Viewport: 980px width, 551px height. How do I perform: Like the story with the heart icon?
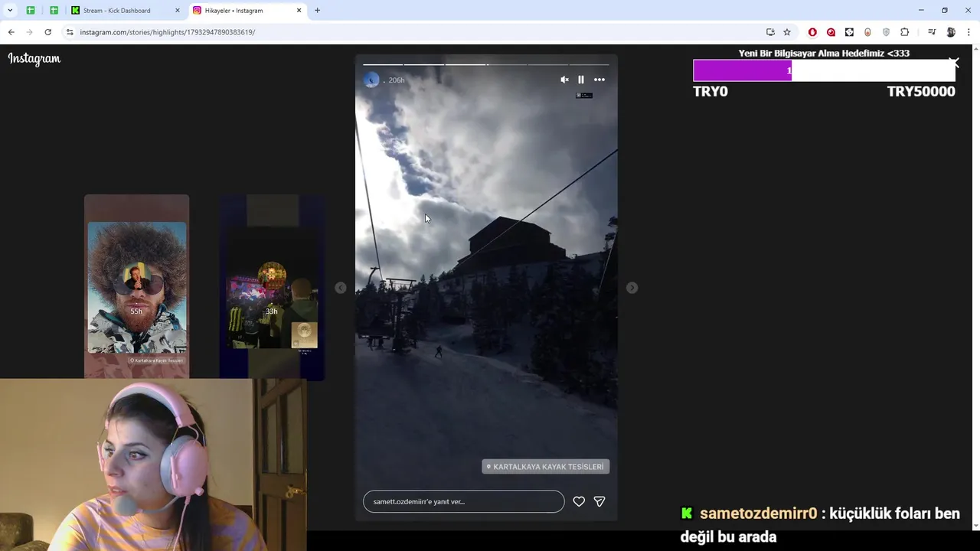point(579,501)
